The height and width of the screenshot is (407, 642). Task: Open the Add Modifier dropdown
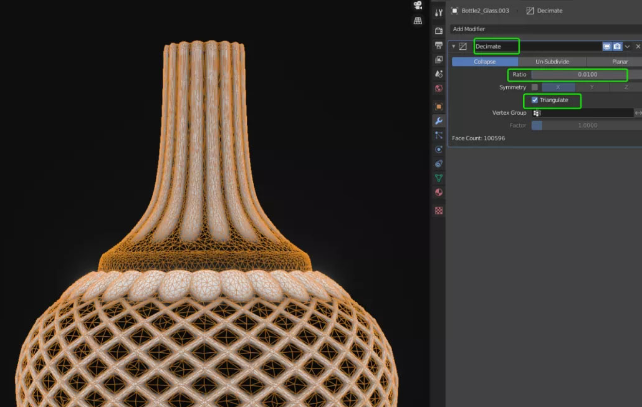pos(546,29)
